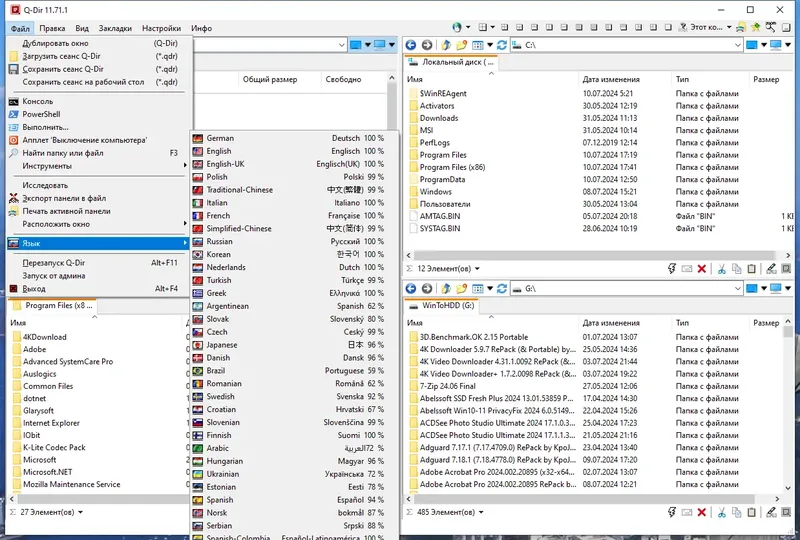800x540 pixels.
Task: Select Дублировать окно from File menu
Action: point(99,43)
